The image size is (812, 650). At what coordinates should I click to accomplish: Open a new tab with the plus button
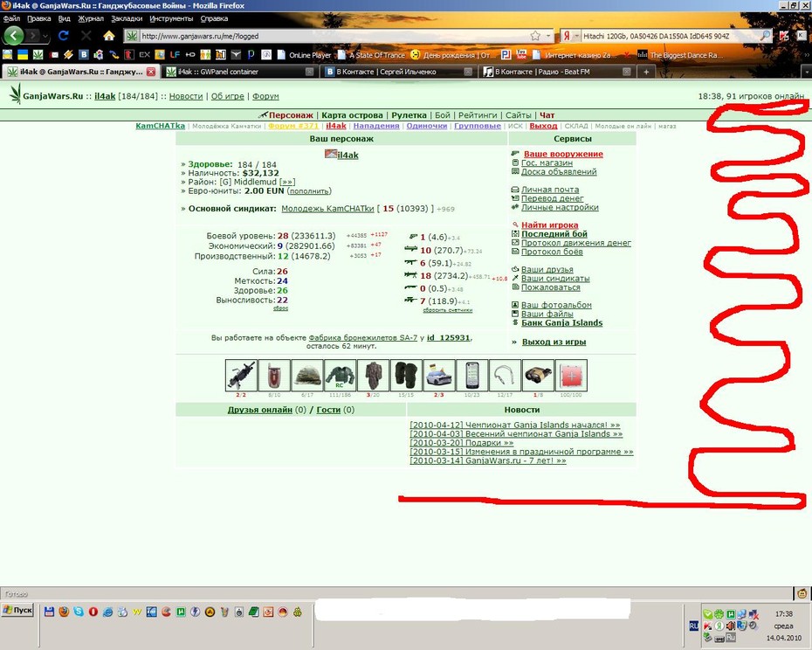coord(646,72)
